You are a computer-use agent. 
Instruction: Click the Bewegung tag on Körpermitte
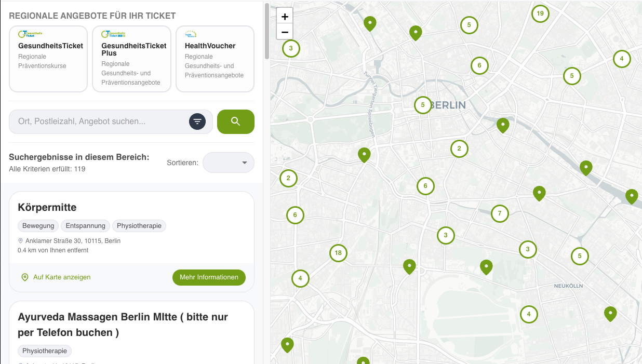(38, 226)
